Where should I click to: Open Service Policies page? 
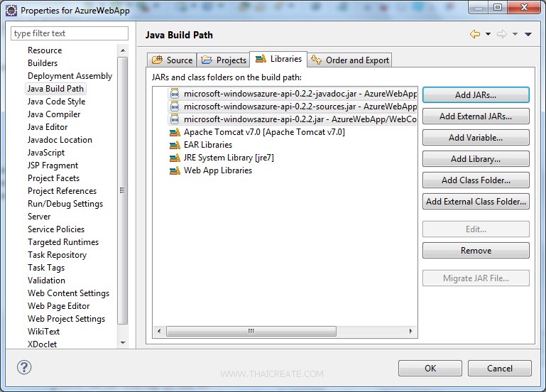[56, 229]
